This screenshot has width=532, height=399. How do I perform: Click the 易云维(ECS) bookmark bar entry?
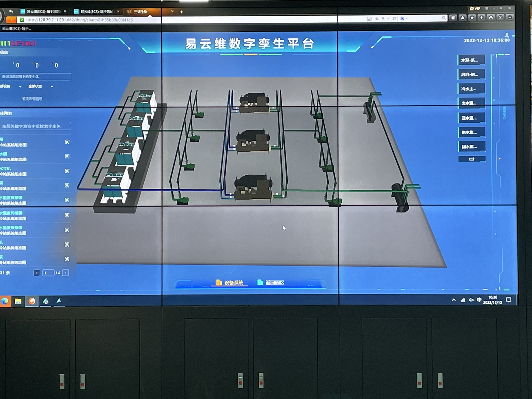coord(16,28)
